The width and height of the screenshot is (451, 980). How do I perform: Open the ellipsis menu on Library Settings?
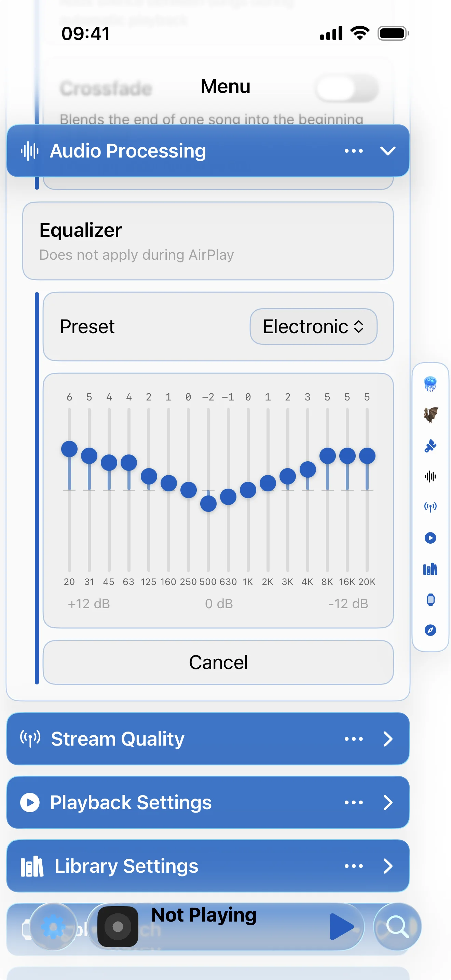coord(353,866)
